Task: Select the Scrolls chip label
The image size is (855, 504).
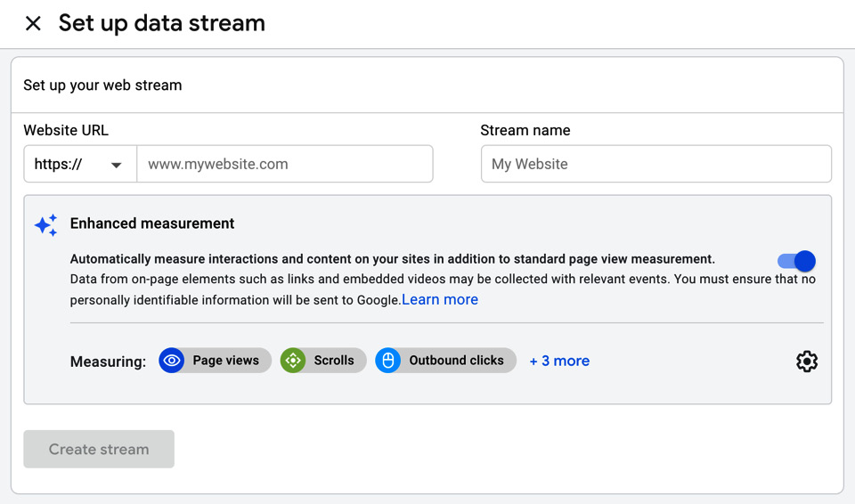Action: [334, 361]
